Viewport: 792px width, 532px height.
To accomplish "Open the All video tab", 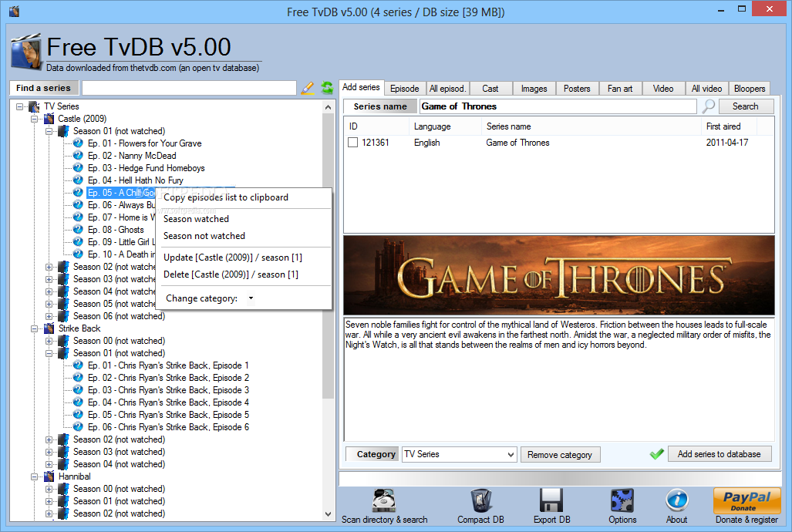I will tap(706, 89).
